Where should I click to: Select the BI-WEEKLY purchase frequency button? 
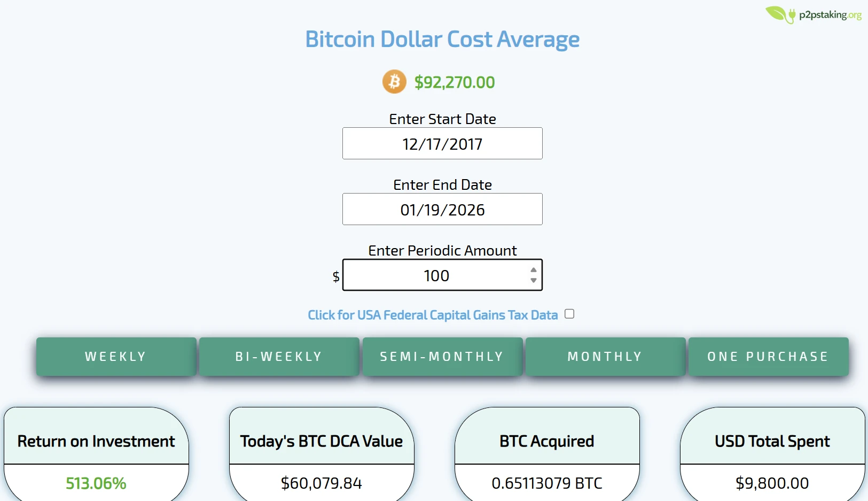pyautogui.click(x=279, y=356)
